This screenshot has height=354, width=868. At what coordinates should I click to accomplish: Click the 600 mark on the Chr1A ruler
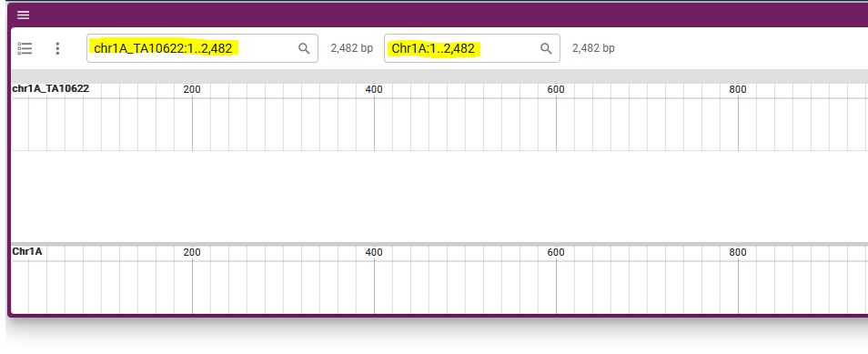556,252
